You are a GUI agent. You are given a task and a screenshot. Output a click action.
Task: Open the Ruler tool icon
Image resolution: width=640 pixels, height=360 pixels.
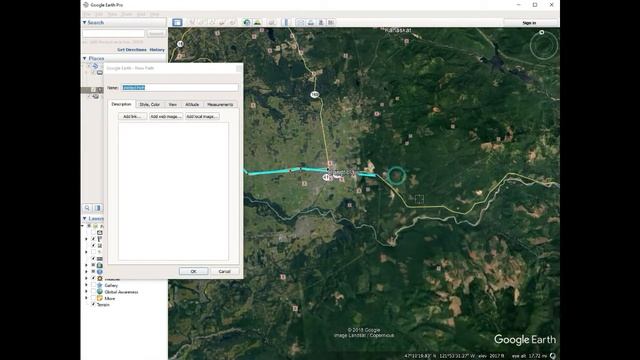point(286,22)
